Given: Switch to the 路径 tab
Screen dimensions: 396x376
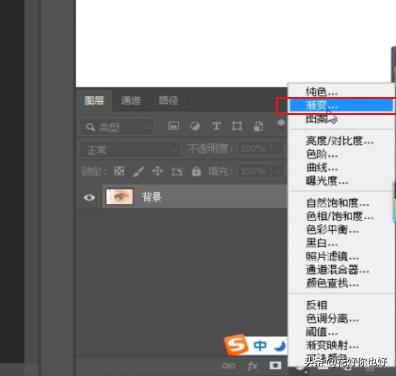Looking at the screenshot, I should click(x=168, y=100).
